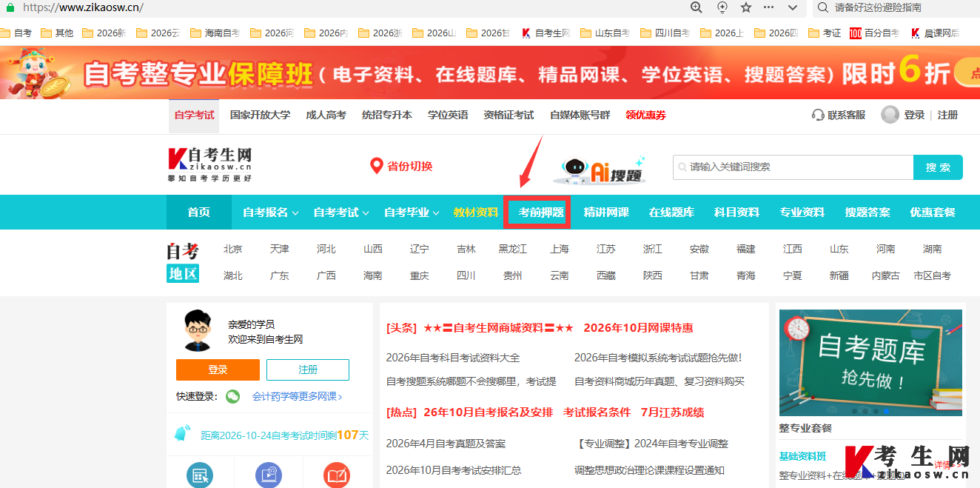This screenshot has width=980, height=488.
Task: Open the 7月江苏成绩 hot link
Action: tap(672, 412)
